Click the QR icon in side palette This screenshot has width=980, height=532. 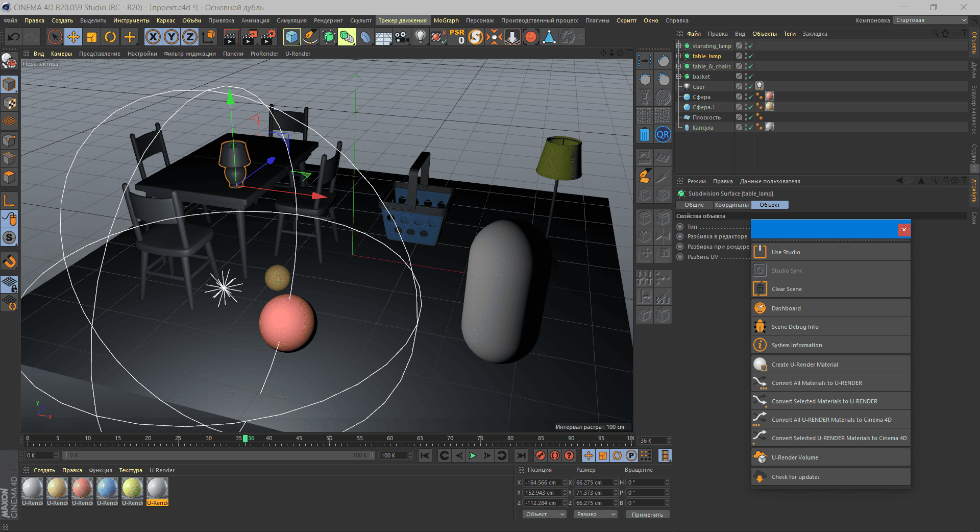tap(663, 135)
